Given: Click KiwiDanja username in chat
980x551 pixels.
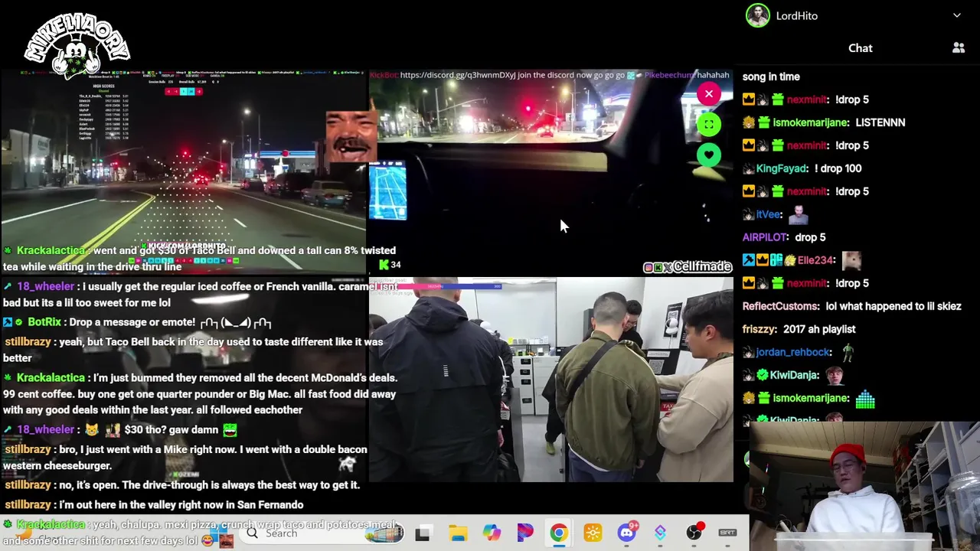Looking at the screenshot, I should coord(795,375).
